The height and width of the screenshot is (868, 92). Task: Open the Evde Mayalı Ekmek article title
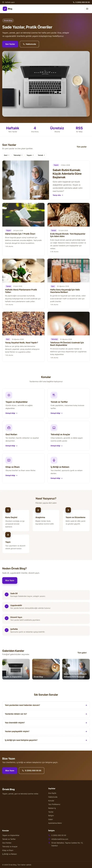[x=68, y=235]
